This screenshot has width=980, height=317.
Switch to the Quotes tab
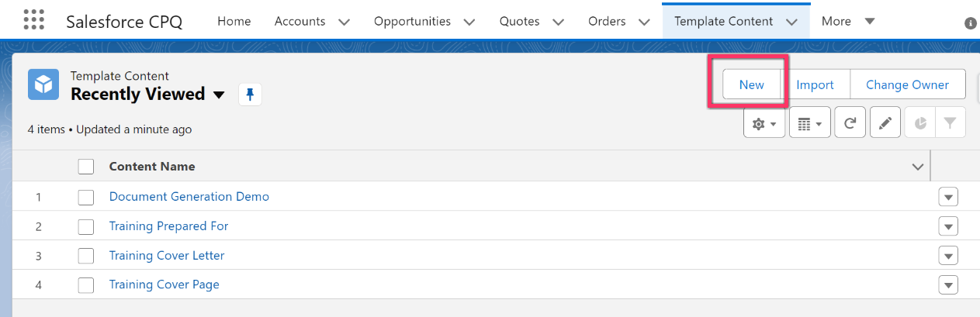pyautogui.click(x=520, y=21)
